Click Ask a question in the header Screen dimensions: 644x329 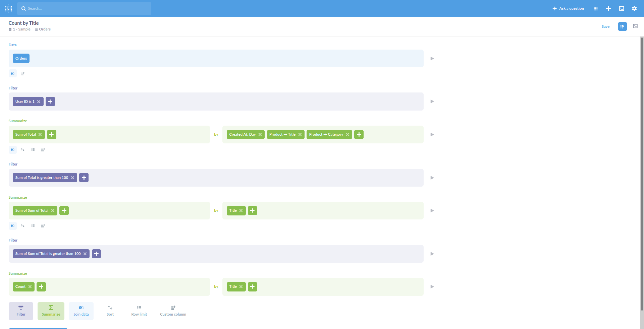tap(568, 8)
